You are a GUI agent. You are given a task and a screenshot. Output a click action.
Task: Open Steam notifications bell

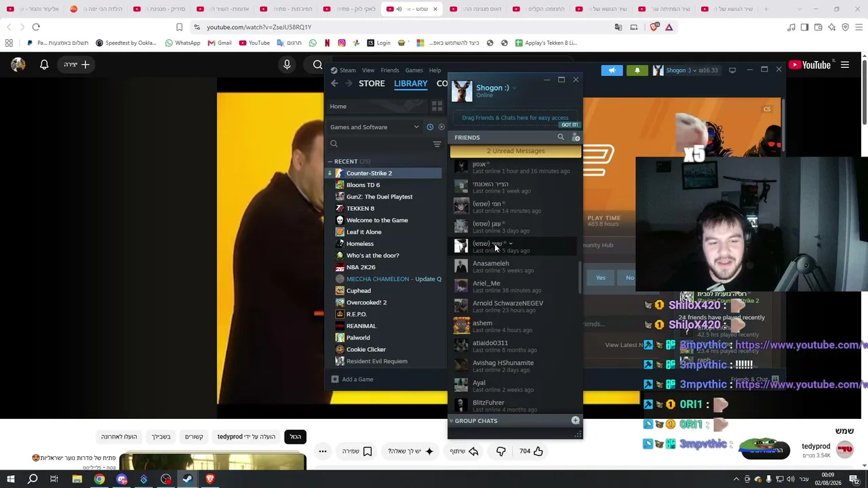click(x=637, y=70)
